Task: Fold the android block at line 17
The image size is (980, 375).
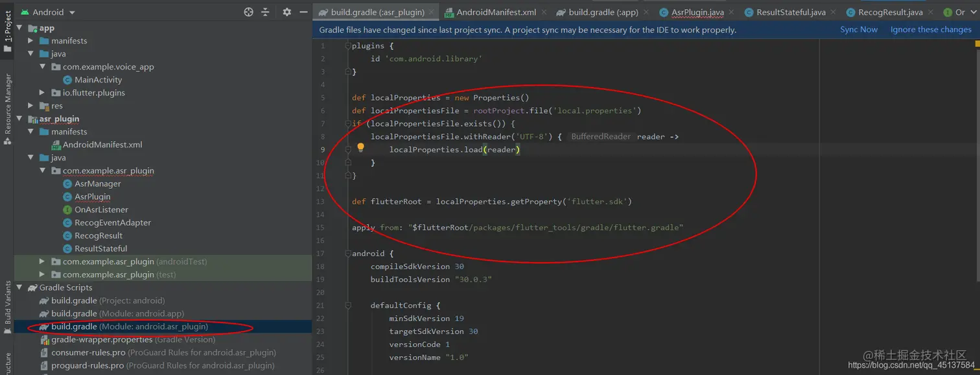Action: 347,253
